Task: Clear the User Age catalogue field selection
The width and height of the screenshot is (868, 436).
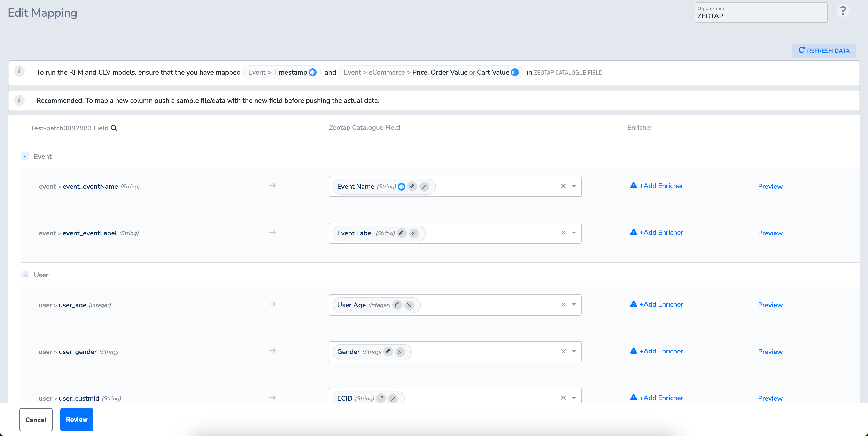Action: pyautogui.click(x=563, y=304)
